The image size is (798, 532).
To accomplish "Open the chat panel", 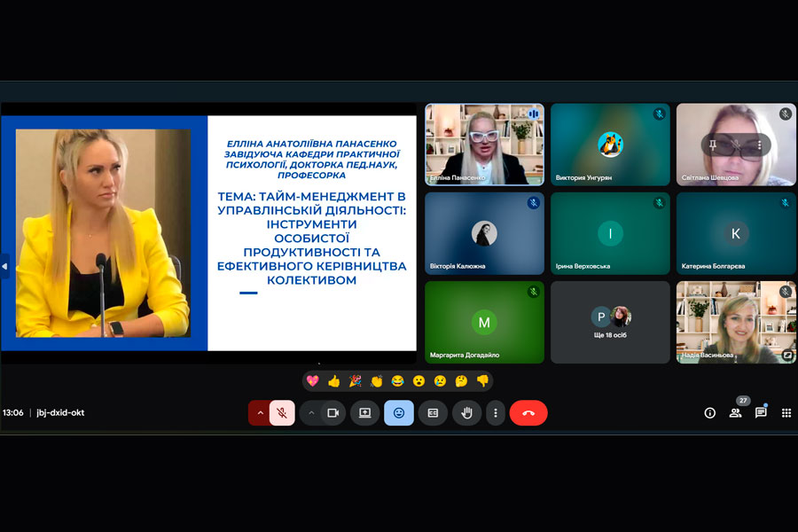I will click(761, 413).
